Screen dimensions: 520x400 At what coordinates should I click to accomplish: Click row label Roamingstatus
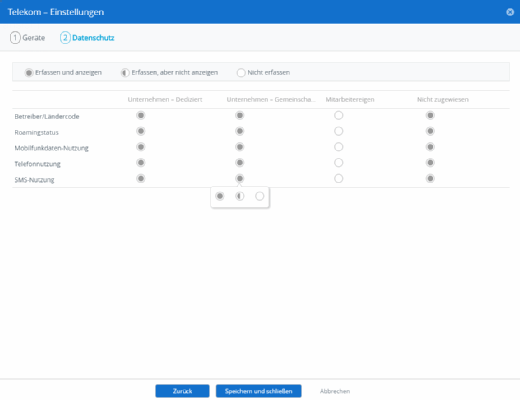[x=37, y=132]
